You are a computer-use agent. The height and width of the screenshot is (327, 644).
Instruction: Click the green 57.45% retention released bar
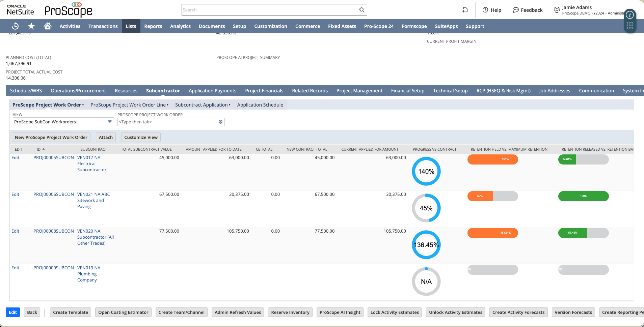(573, 233)
